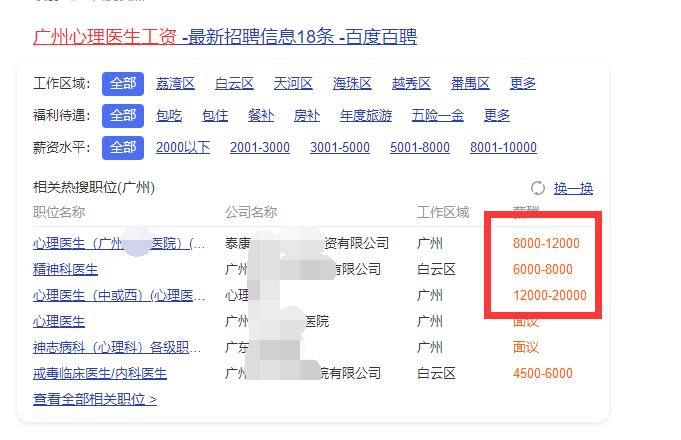Filter salary by 5001-8000
The height and width of the screenshot is (440, 681).
420,148
